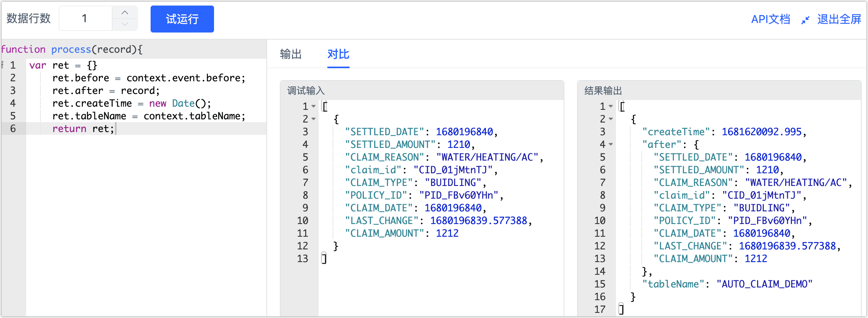Click the exit fullscreen arrows icon
Screen dimensions: 868x318
(x=805, y=20)
